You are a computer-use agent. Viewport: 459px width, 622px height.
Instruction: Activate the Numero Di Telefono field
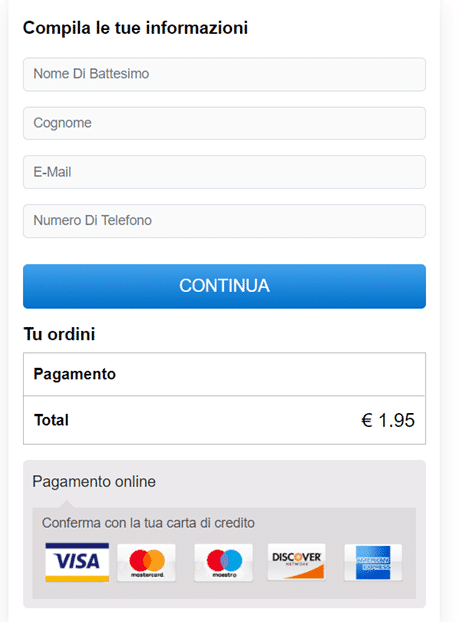click(225, 221)
